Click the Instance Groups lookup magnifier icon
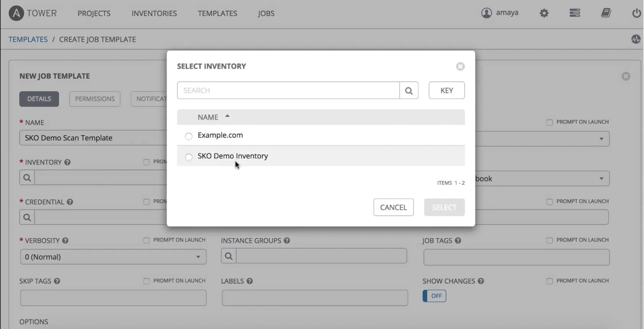644x329 pixels. click(x=229, y=256)
